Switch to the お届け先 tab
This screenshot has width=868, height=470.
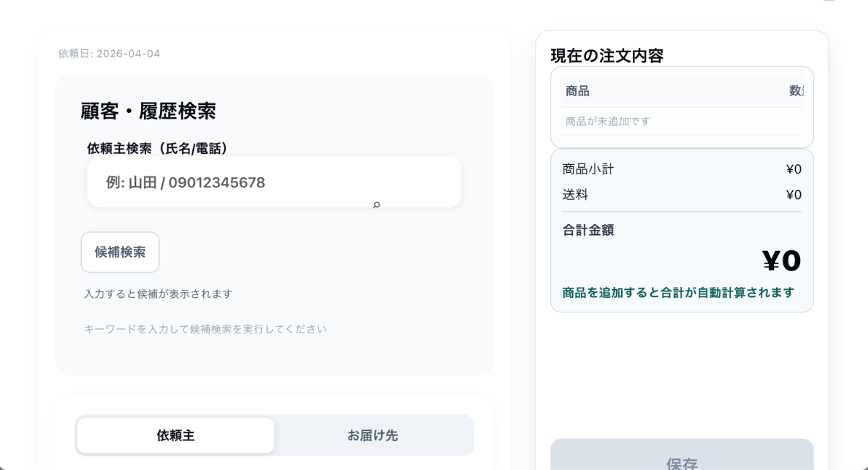click(x=373, y=435)
